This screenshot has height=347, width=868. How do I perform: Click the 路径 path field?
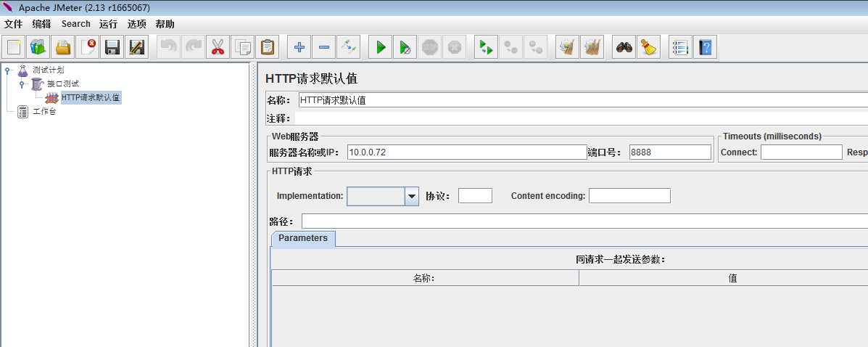tap(584, 221)
